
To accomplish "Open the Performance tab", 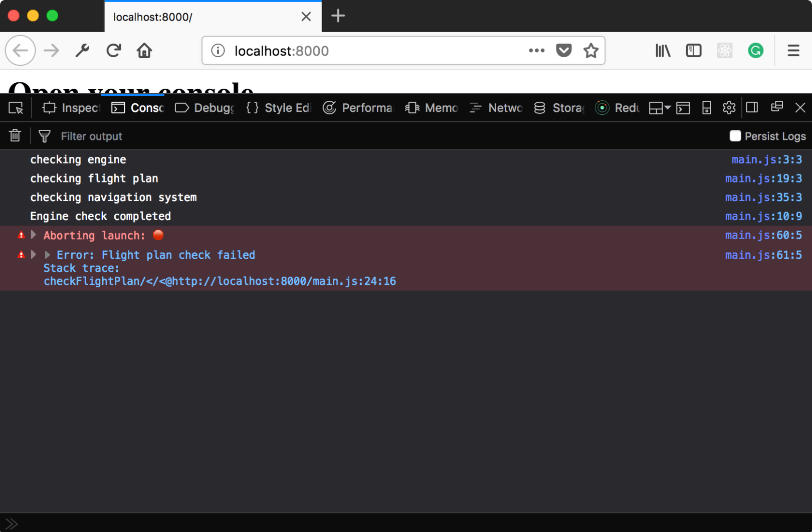I will (x=358, y=108).
